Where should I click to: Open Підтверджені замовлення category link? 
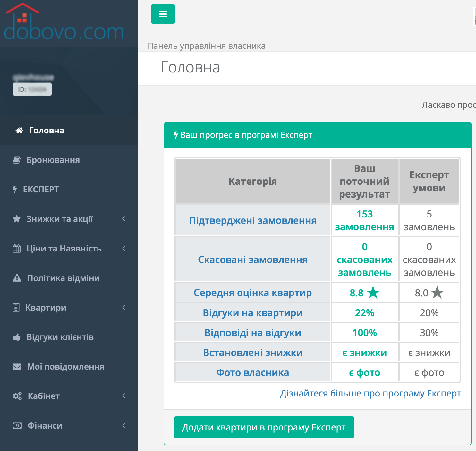253,221
